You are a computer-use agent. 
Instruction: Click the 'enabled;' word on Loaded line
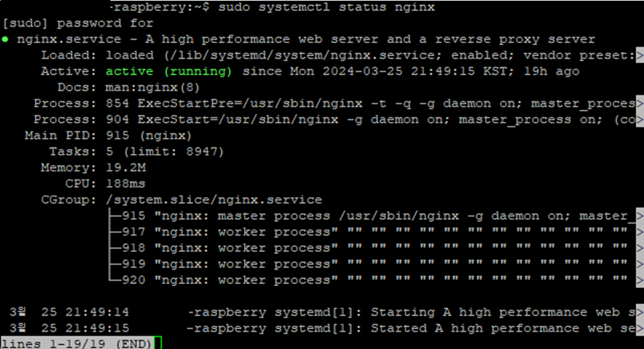click(483, 55)
